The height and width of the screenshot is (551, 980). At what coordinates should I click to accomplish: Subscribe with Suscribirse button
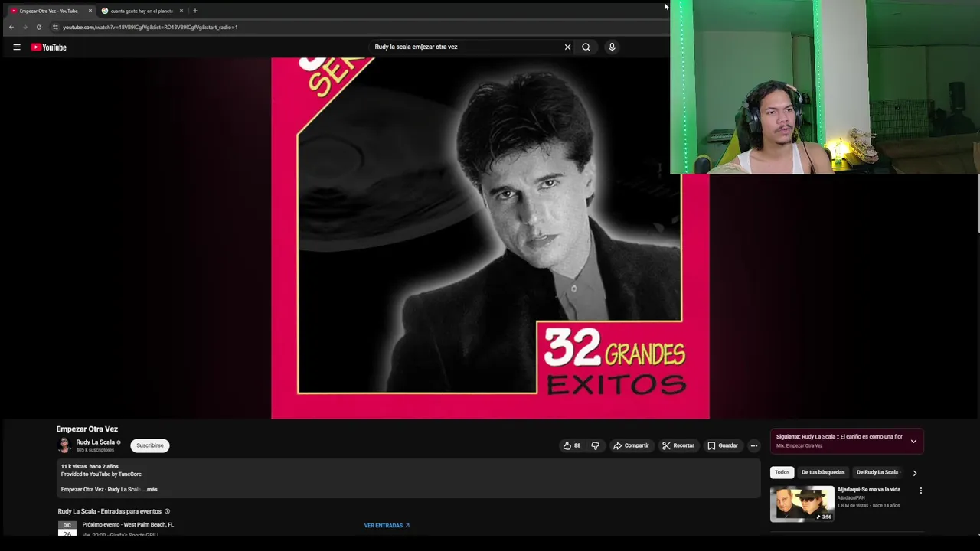tap(150, 445)
